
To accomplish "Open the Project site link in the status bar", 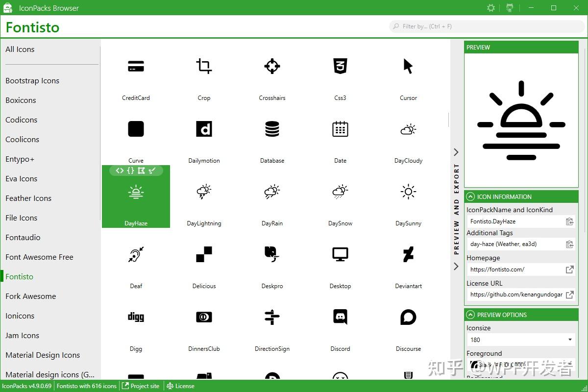I will click(x=141, y=386).
